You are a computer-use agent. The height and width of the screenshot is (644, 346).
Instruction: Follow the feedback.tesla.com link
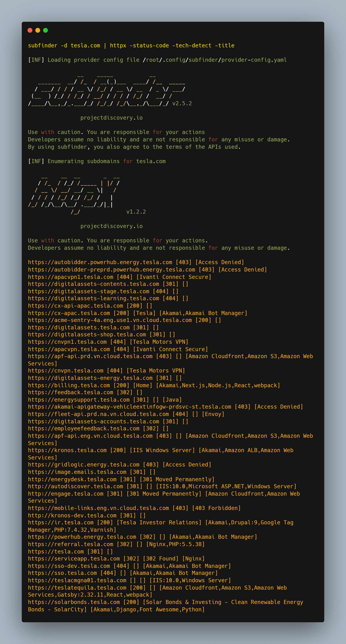(x=71, y=392)
